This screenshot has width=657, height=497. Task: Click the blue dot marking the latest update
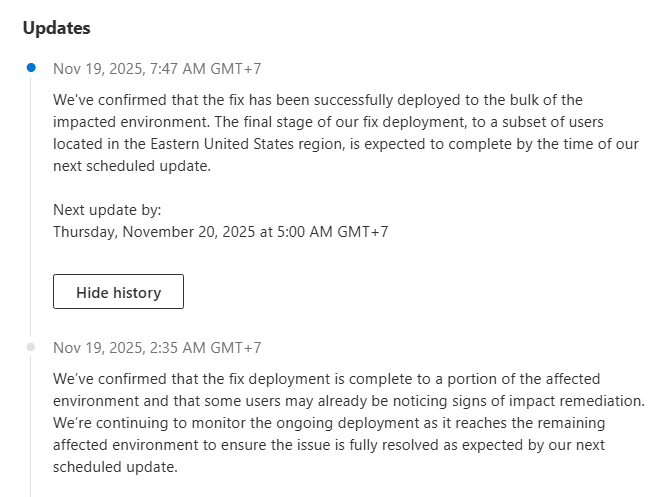click(31, 68)
